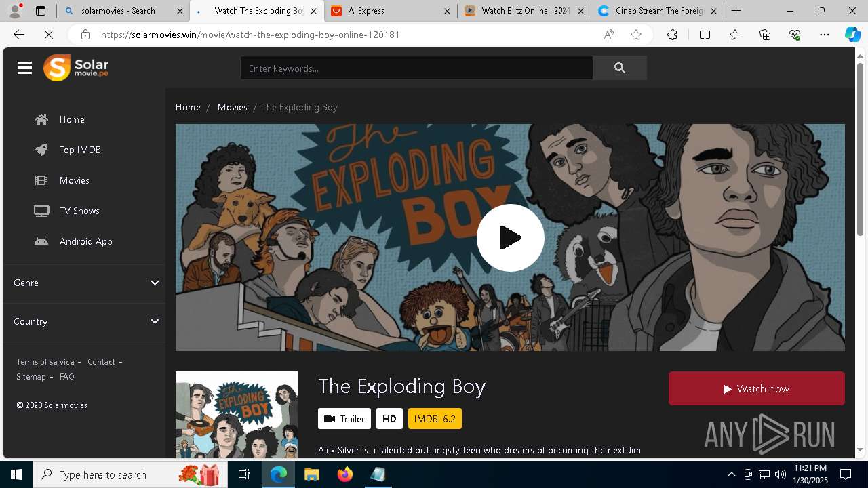Click the Solarmovie logo
The height and width of the screenshot is (488, 868).
tap(76, 68)
